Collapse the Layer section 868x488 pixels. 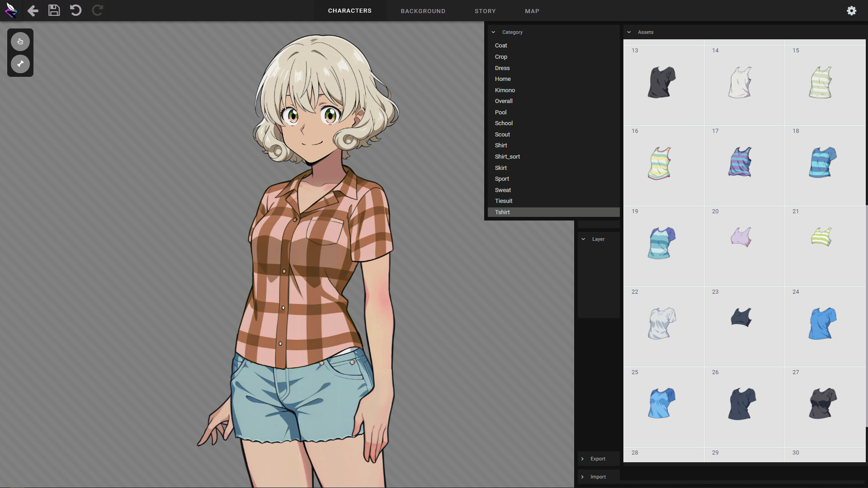coord(583,239)
